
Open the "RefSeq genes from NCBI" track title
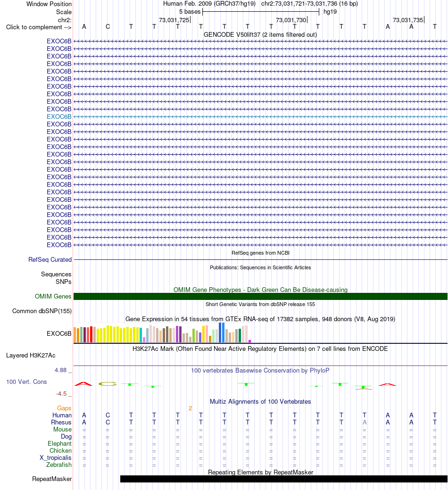[260, 253]
